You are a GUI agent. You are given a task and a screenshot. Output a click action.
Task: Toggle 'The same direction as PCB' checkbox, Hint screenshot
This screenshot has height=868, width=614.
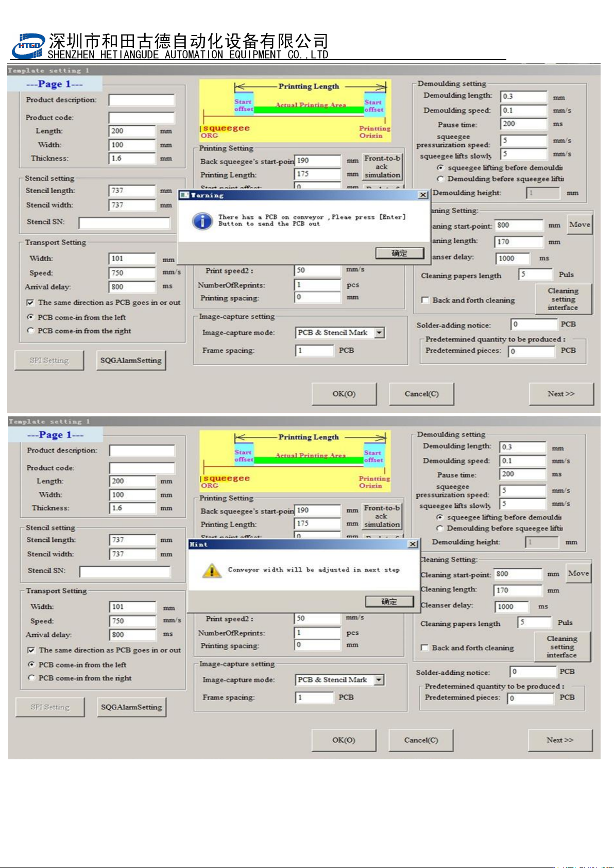(31, 650)
